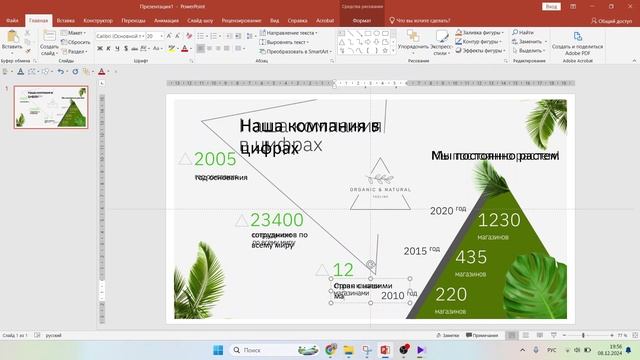
Task: Undo the last action in quick access toolbar
Action: pos(60,71)
